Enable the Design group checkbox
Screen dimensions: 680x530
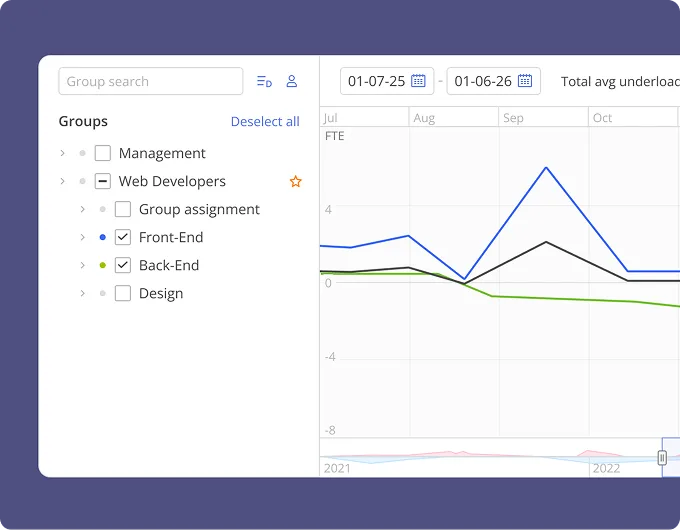click(123, 294)
